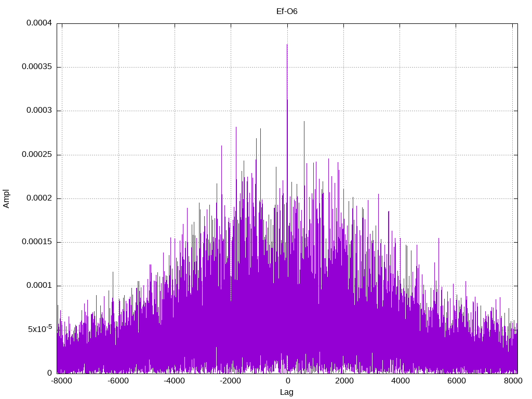Viewport: 532px width, 399px height.
Task: Click the 2000 x-axis tick label
Action: pos(344,381)
